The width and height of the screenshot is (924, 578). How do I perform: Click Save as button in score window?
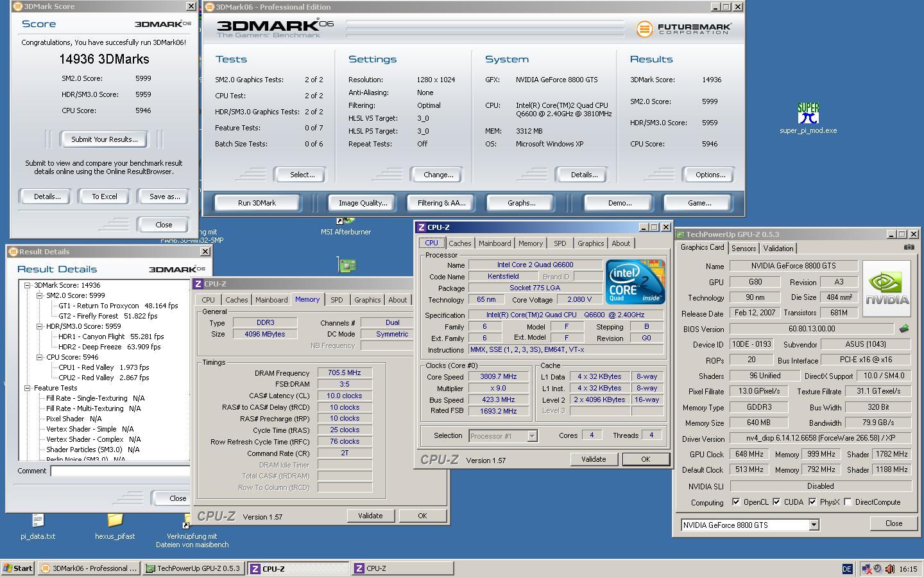164,197
